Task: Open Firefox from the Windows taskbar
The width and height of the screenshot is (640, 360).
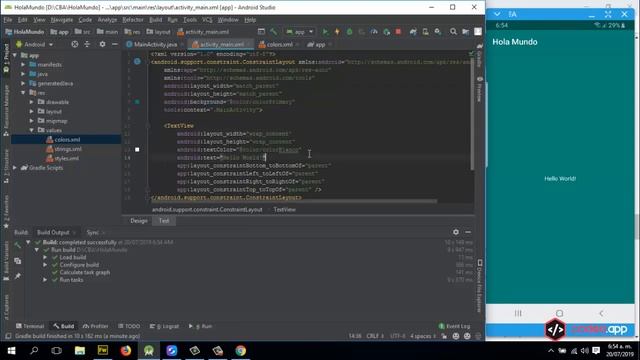Action: (x=126, y=351)
